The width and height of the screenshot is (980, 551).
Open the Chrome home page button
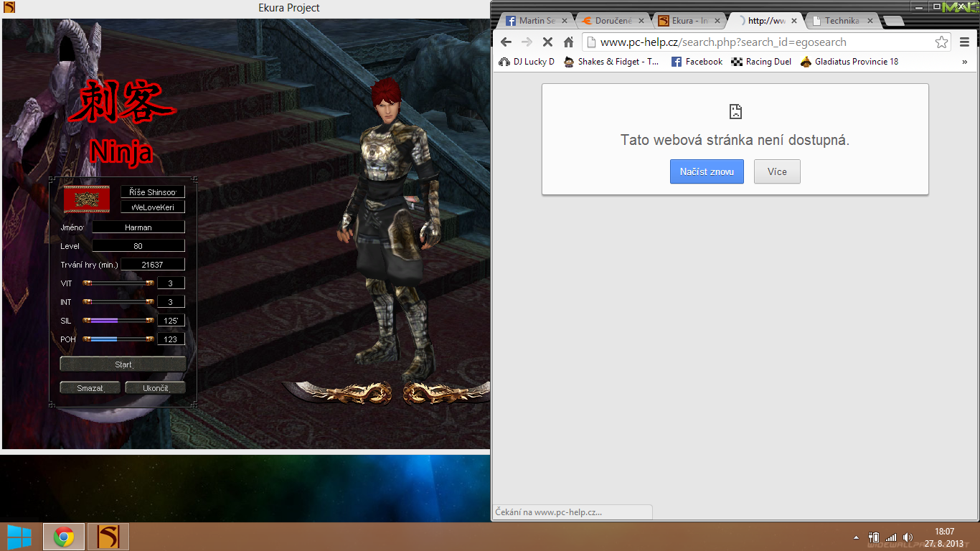click(x=568, y=42)
